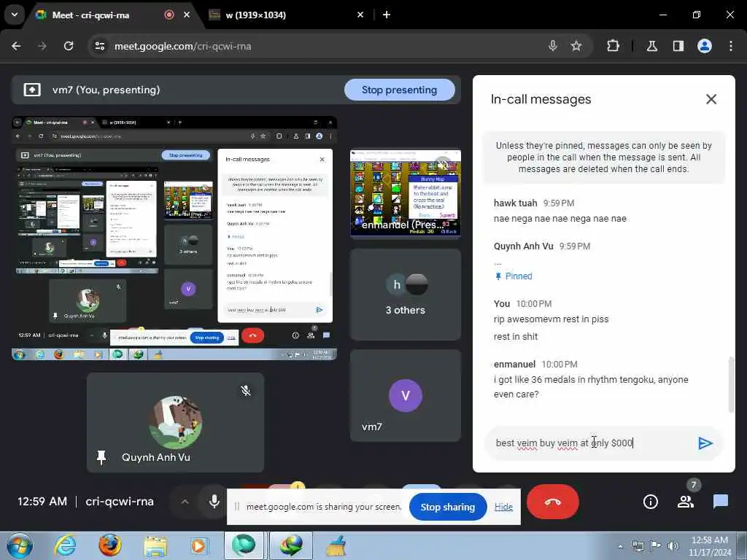Click the tab recording indicator on Meet tab
747x560 pixels.
[169, 15]
